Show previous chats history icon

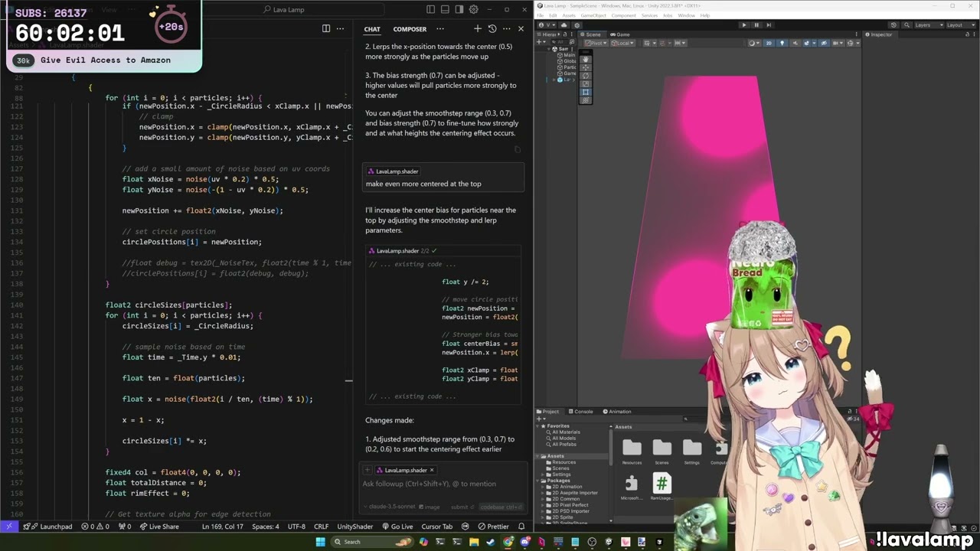point(492,29)
